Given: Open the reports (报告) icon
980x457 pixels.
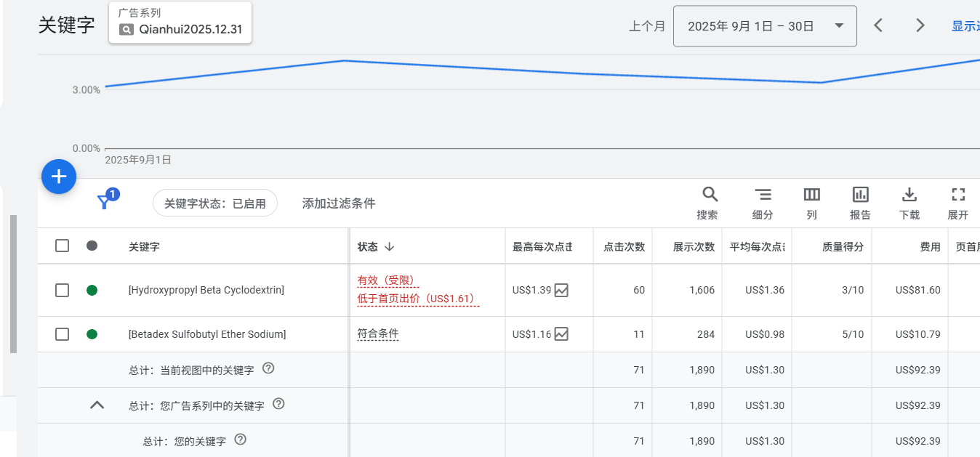Looking at the screenshot, I should click(860, 195).
